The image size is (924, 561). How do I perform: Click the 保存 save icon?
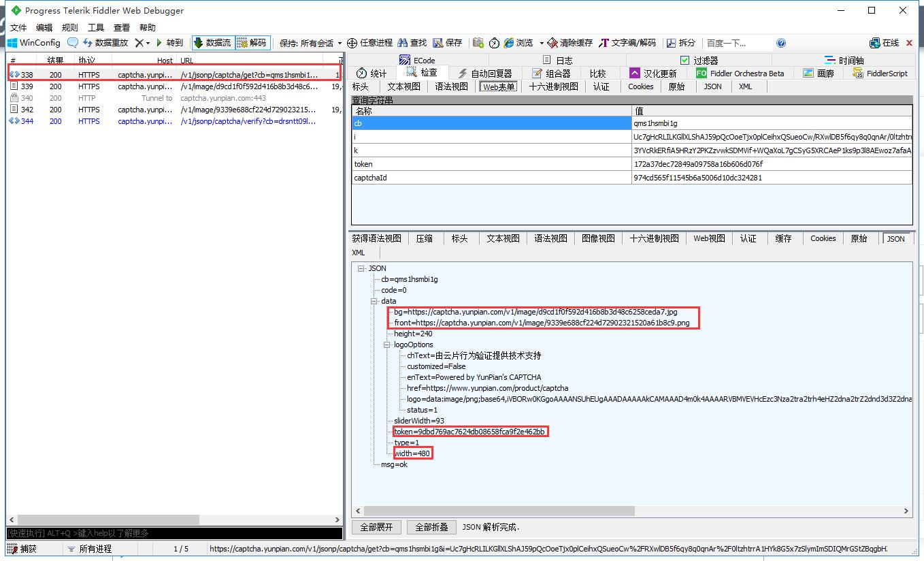pyautogui.click(x=448, y=43)
